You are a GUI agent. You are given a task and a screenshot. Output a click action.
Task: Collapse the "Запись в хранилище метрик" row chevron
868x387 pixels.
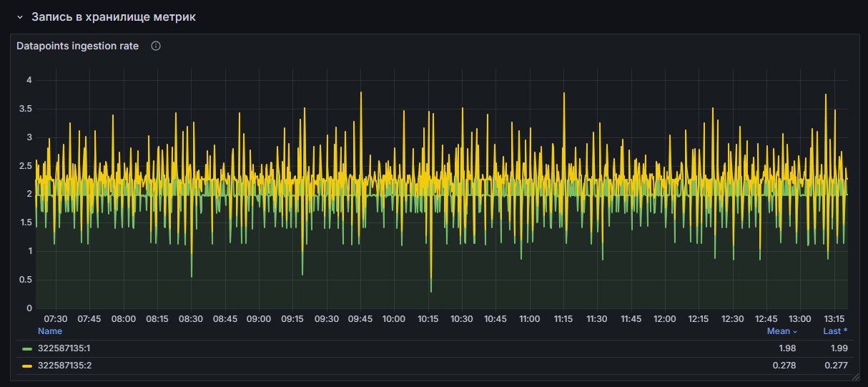tap(20, 17)
